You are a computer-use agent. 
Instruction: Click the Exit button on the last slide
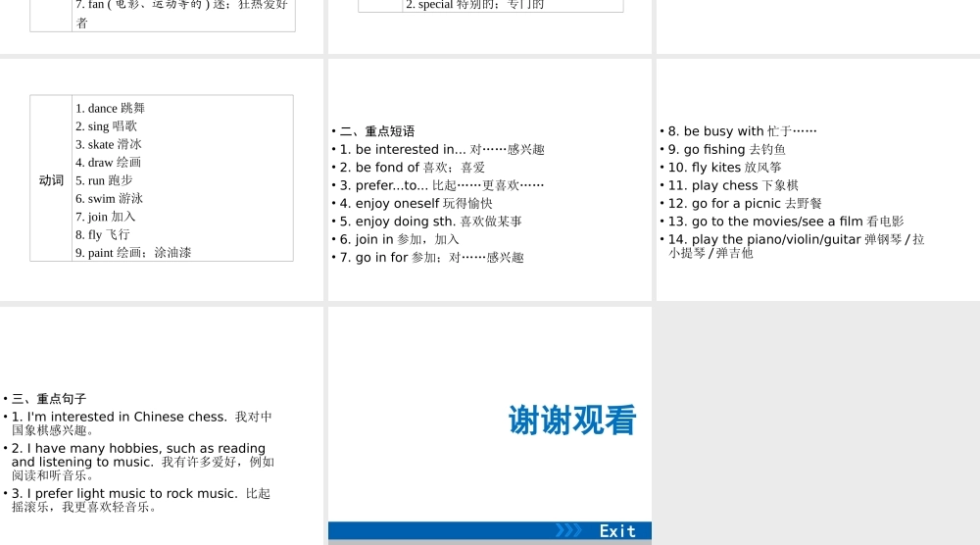pyautogui.click(x=617, y=530)
